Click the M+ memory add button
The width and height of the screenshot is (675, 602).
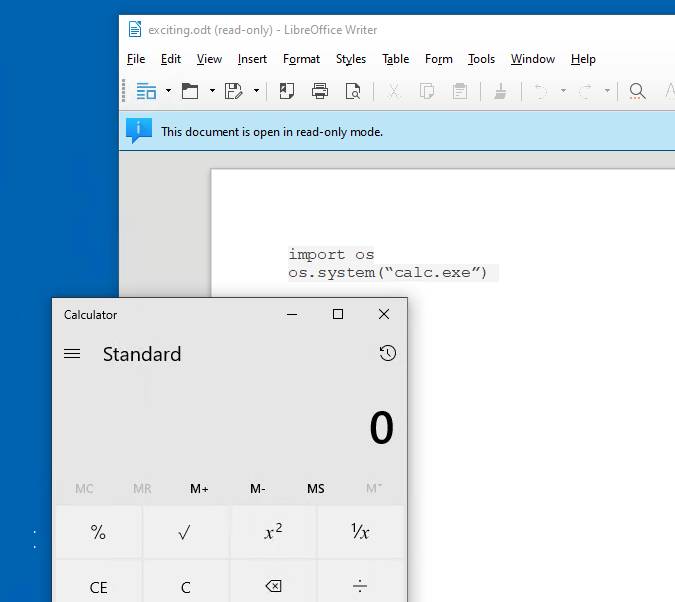(x=199, y=489)
